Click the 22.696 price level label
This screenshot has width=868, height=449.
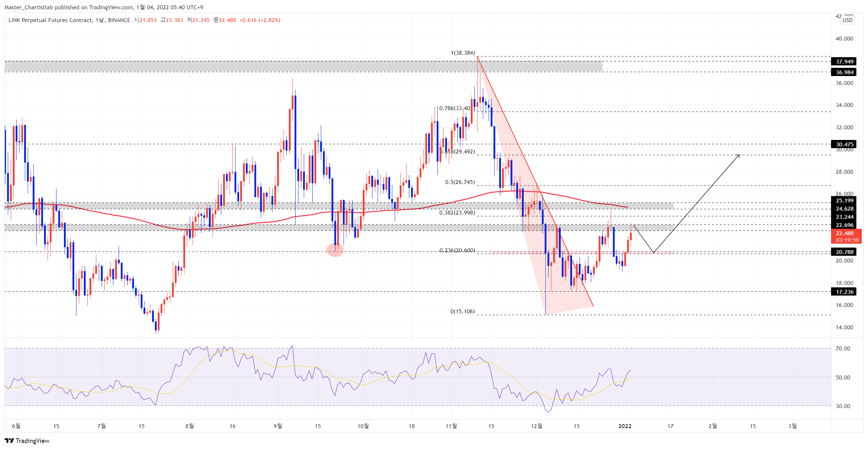[844, 225]
